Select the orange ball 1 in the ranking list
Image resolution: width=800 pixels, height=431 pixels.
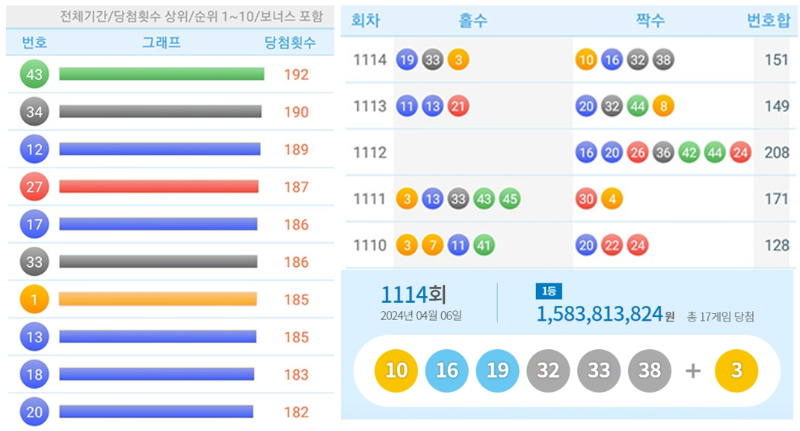tap(34, 299)
